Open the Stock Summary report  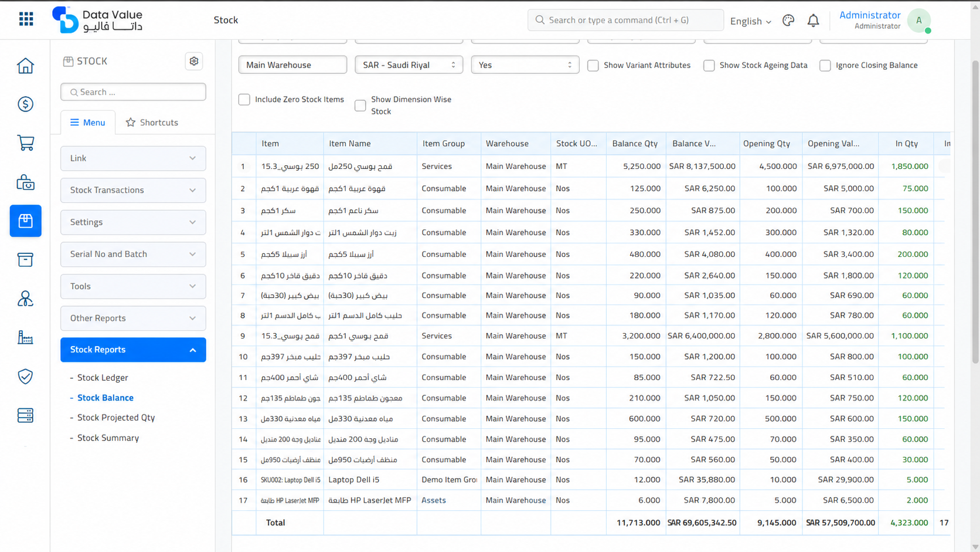pos(108,438)
